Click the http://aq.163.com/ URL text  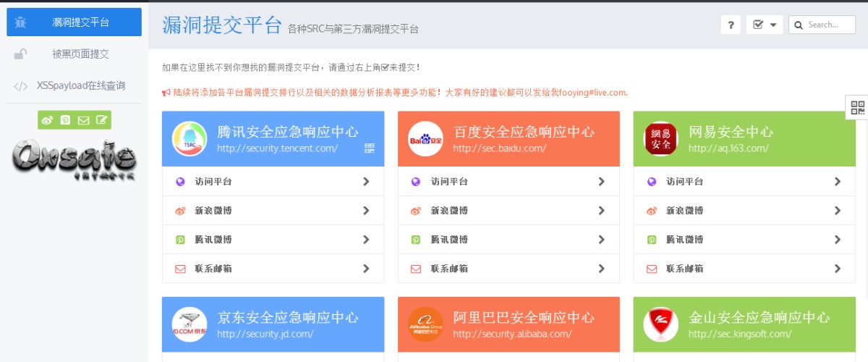pos(727,148)
